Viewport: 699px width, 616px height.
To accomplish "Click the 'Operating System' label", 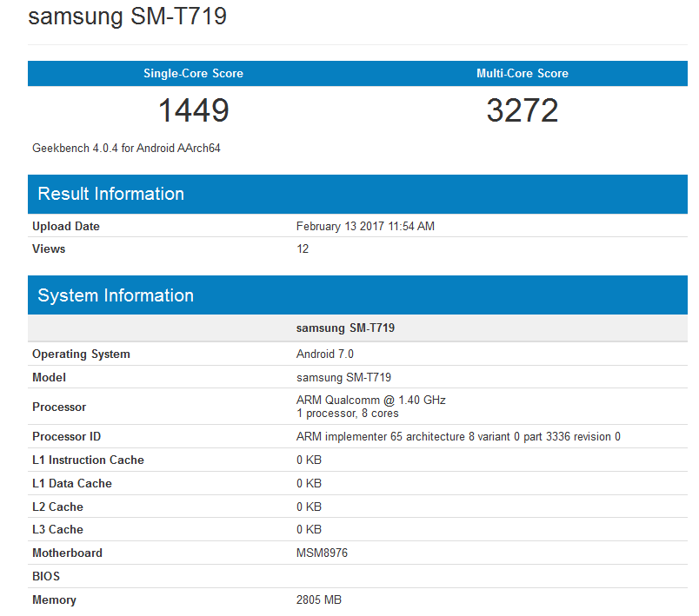I will pyautogui.click(x=81, y=354).
